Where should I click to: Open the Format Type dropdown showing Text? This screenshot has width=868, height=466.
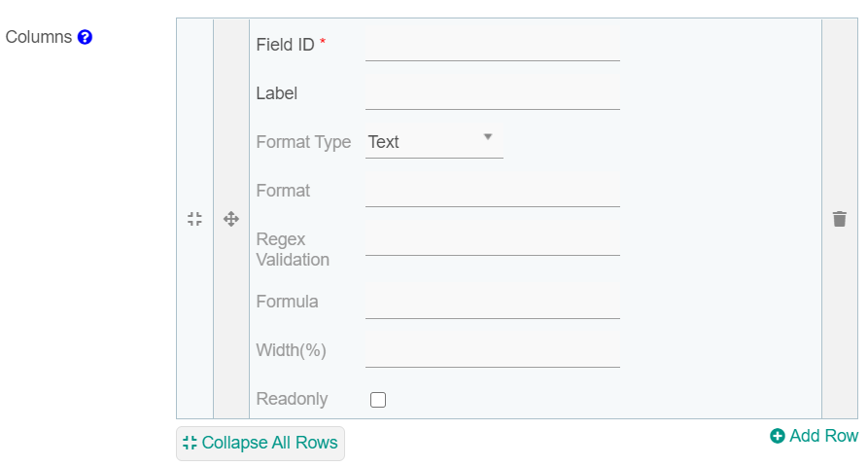pyautogui.click(x=434, y=142)
